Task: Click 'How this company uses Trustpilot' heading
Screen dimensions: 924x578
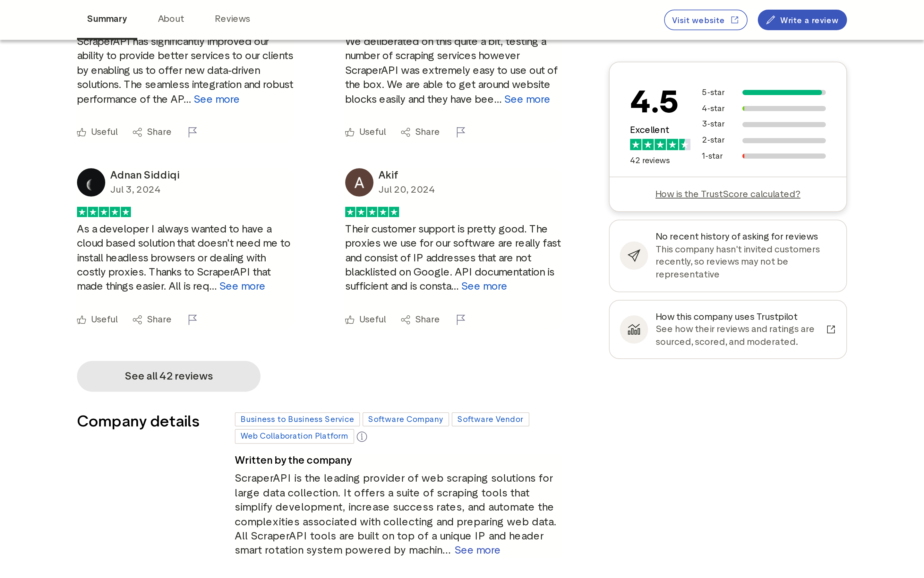Action: click(726, 317)
